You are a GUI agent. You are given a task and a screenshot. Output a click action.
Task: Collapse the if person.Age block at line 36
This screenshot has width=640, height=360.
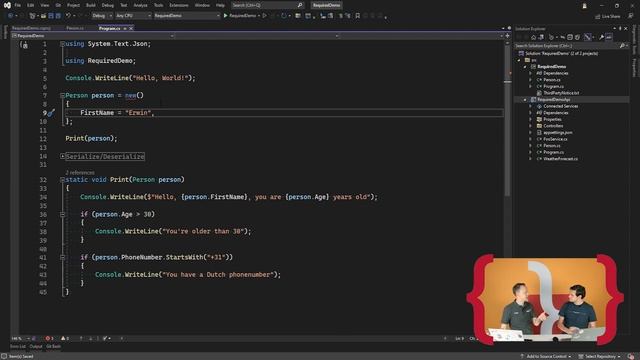tap(62, 214)
